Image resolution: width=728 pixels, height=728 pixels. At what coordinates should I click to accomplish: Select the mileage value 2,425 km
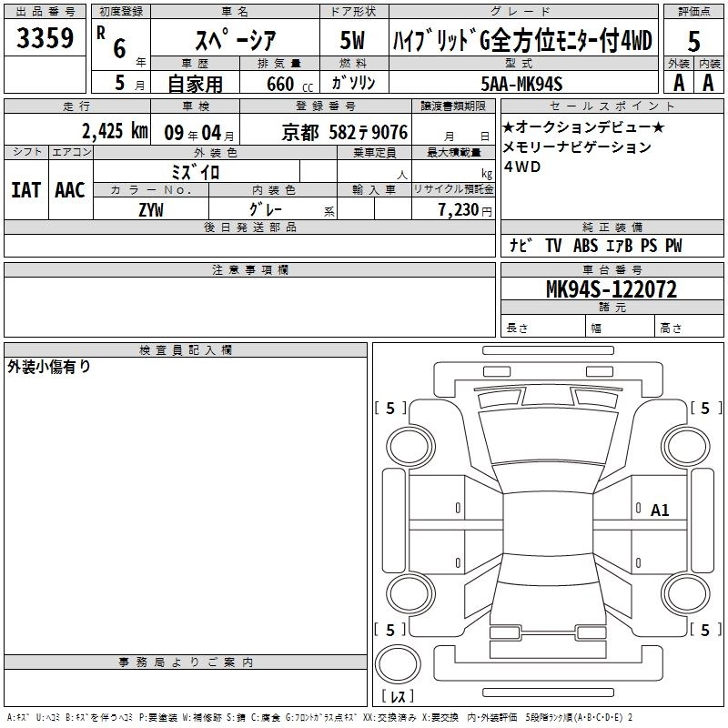115,131
